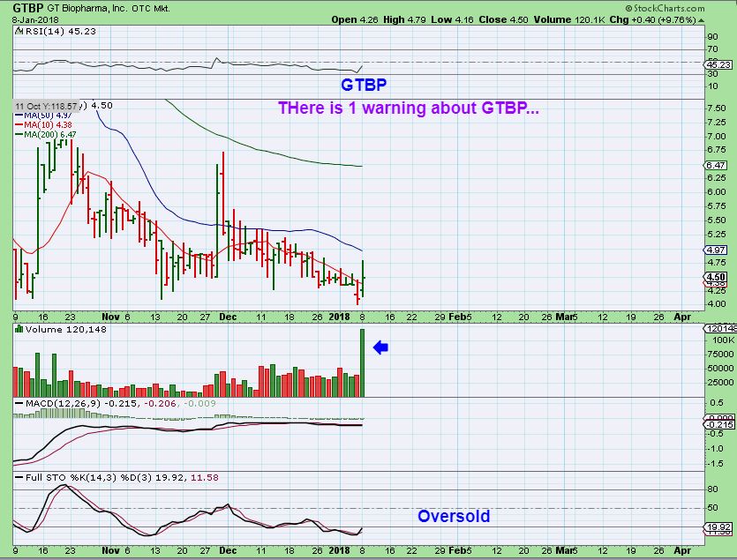Click the Volume 120.1K header value
Viewport: 737px width, 560px height.
click(569, 19)
